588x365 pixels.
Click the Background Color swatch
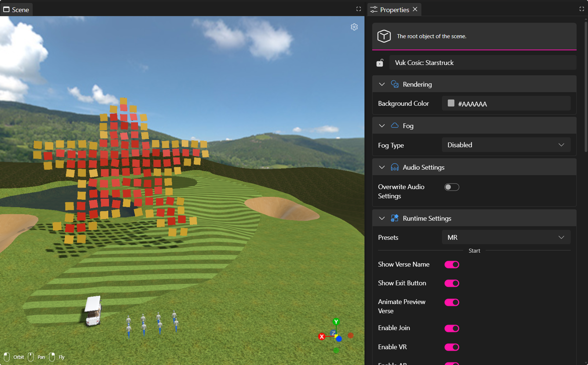(451, 104)
